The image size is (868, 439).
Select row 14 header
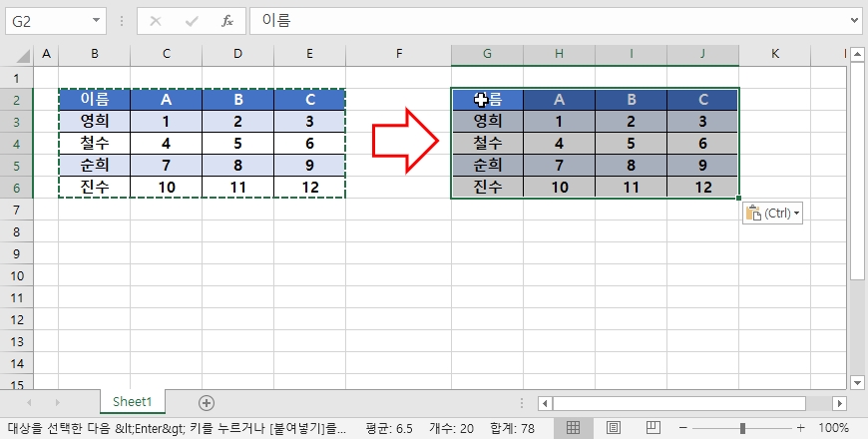tap(17, 364)
